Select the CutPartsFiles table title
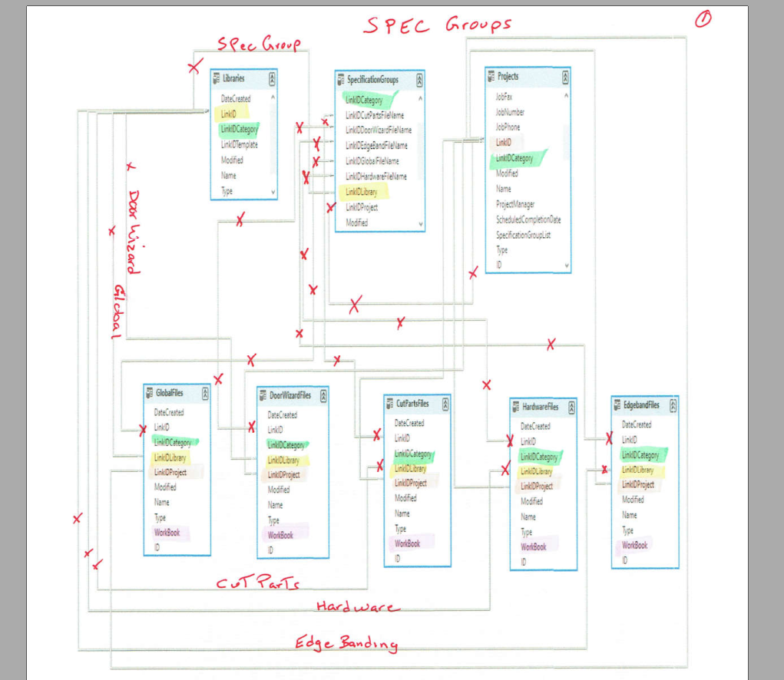The height and width of the screenshot is (680, 784). point(412,403)
